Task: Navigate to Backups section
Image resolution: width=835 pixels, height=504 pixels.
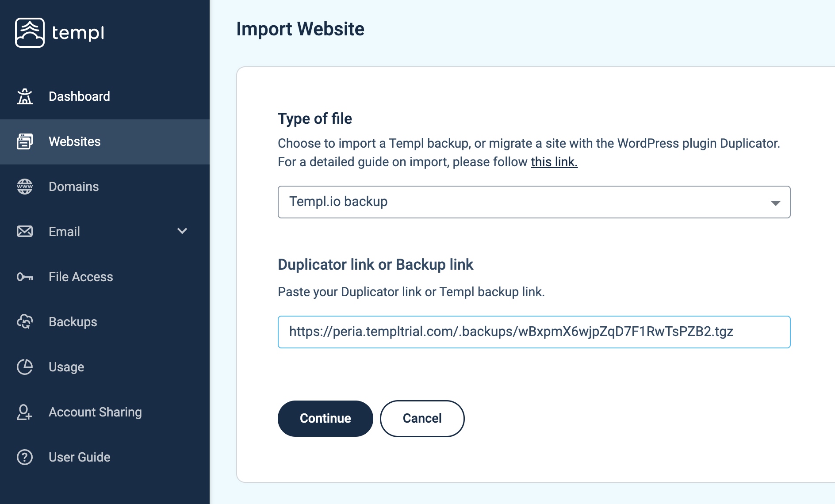Action: 105,322
